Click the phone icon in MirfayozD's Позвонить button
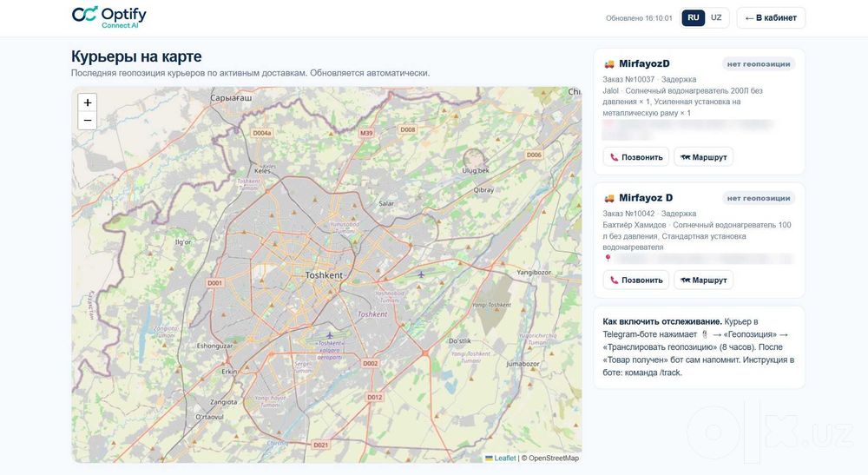 pos(614,157)
